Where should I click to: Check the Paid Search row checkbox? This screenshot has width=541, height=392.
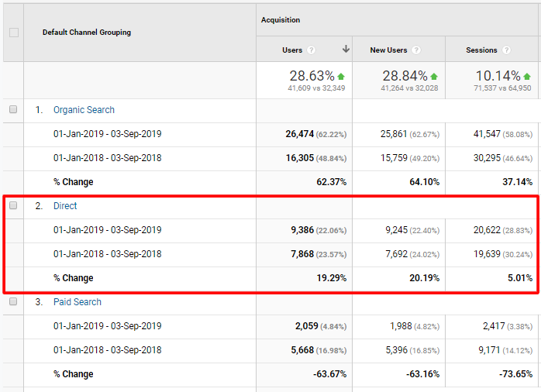tap(13, 301)
